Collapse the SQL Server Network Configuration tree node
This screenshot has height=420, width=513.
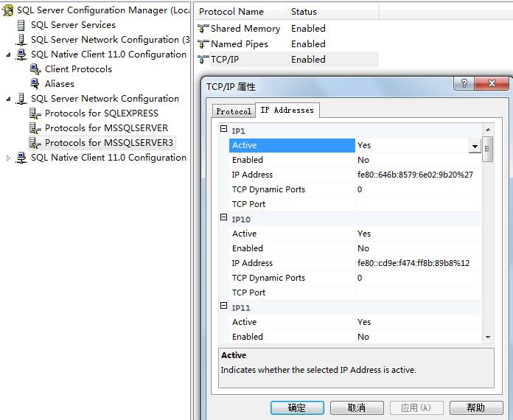tap(9, 99)
